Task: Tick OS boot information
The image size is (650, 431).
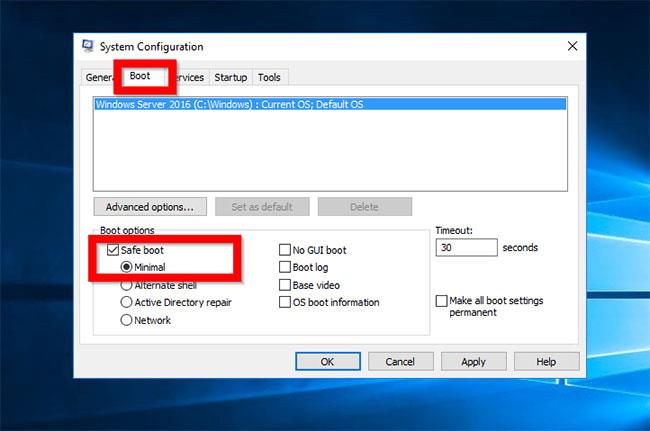Action: click(285, 302)
